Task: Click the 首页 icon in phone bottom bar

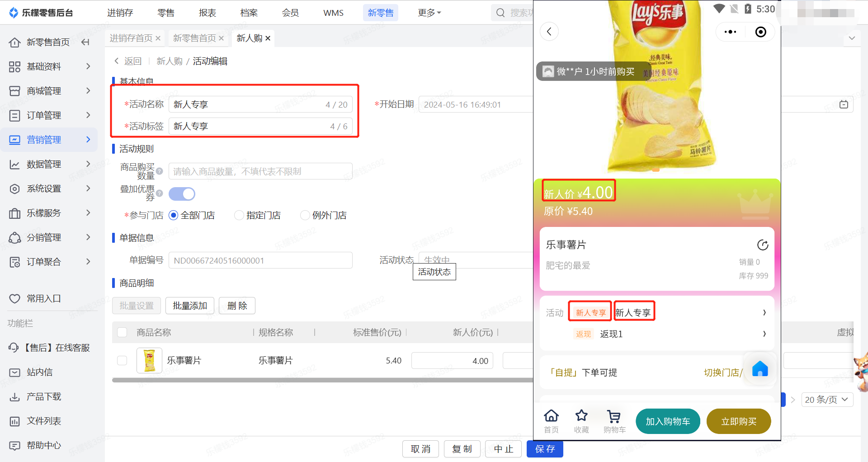Action: point(551,416)
